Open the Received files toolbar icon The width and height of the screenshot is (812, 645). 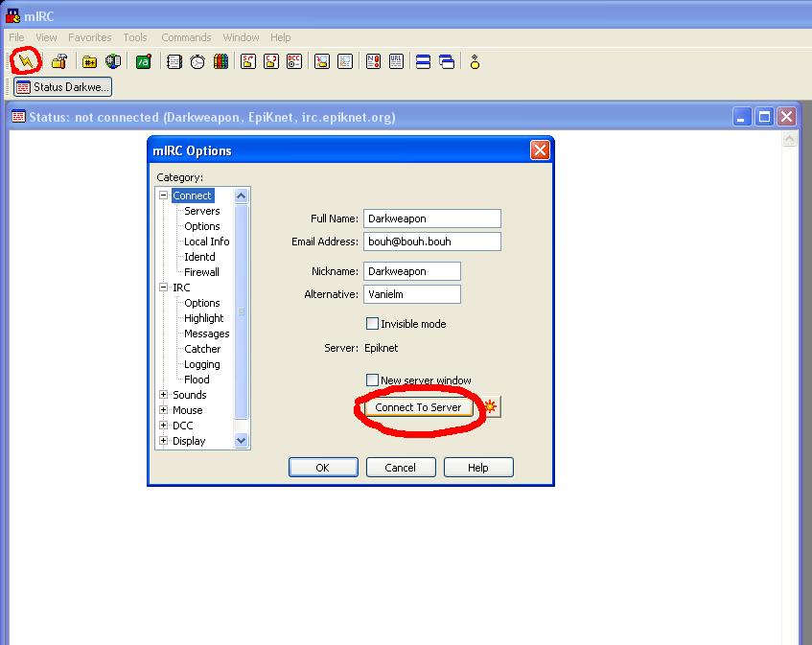click(321, 61)
